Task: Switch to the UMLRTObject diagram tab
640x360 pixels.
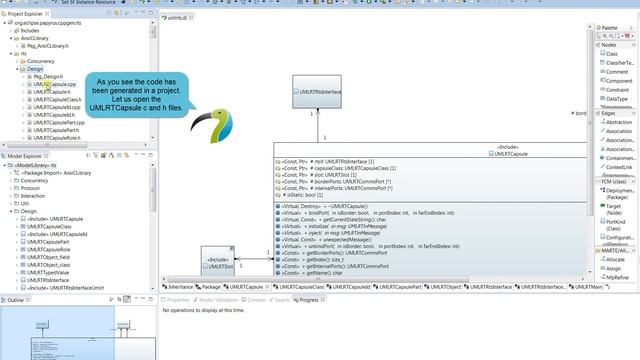Action: coord(442,287)
